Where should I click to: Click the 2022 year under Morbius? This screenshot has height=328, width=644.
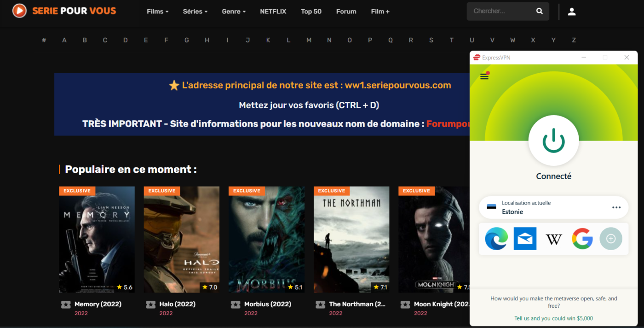click(251, 313)
